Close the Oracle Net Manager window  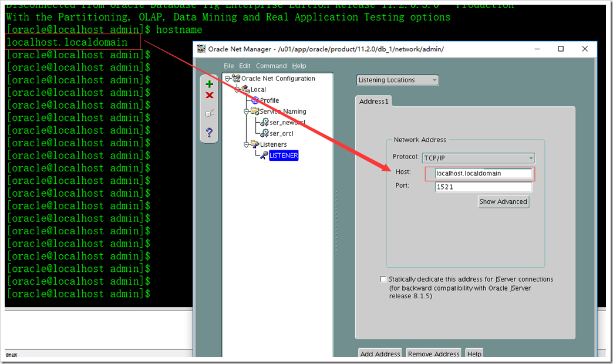click(x=585, y=49)
